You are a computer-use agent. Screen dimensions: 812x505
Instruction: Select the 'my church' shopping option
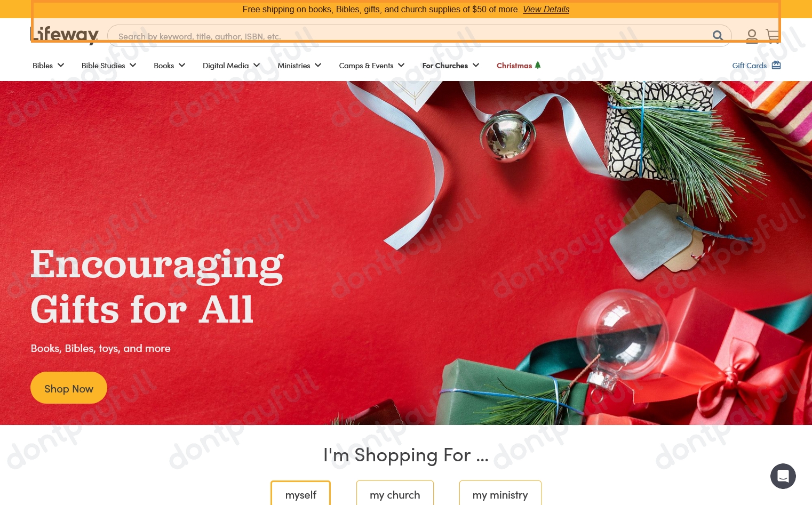(x=395, y=494)
